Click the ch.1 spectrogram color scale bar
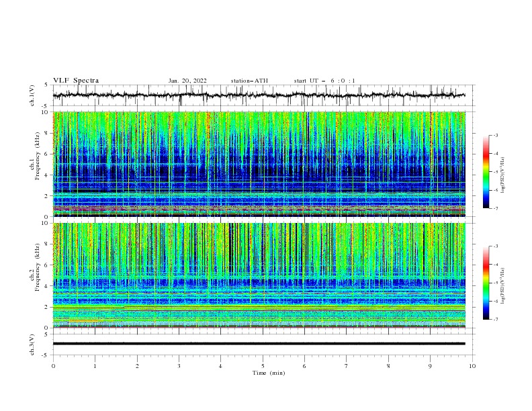532x411 pixels. [x=486, y=172]
